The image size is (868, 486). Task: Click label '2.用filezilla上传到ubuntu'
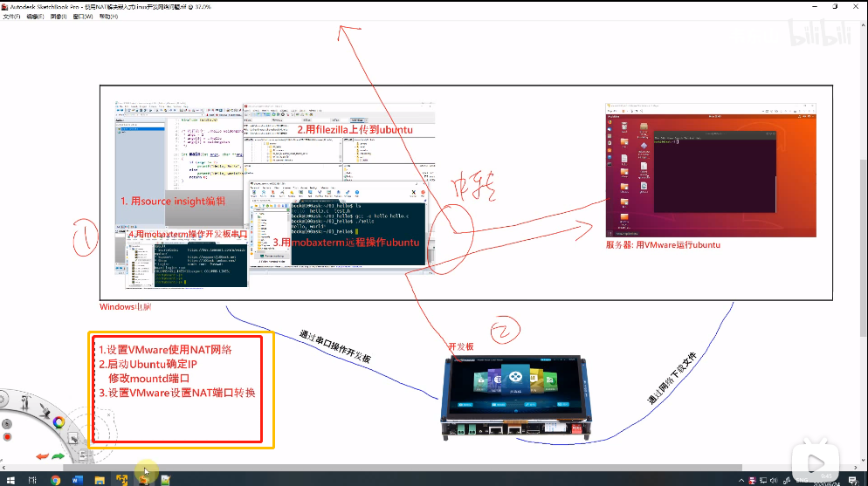coord(355,130)
